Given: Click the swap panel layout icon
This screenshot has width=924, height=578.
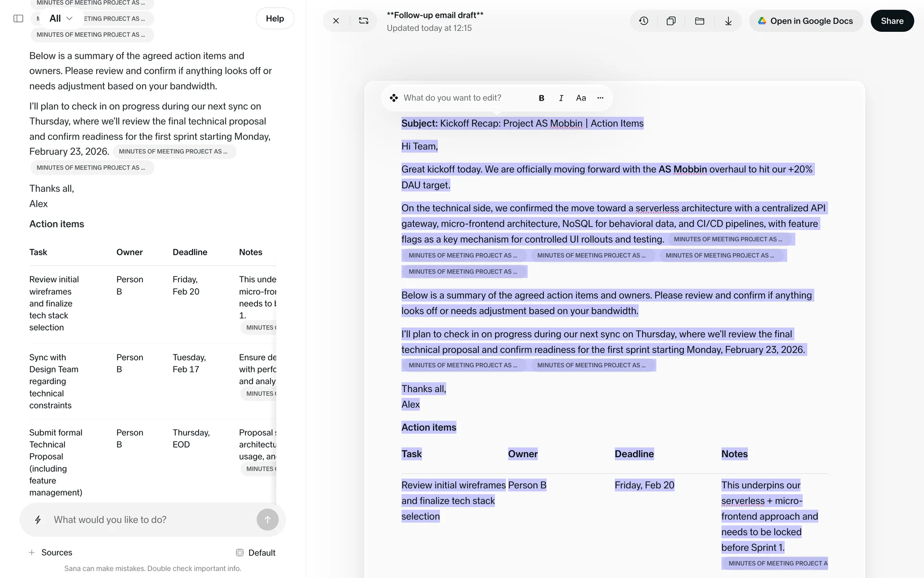Looking at the screenshot, I should point(363,21).
